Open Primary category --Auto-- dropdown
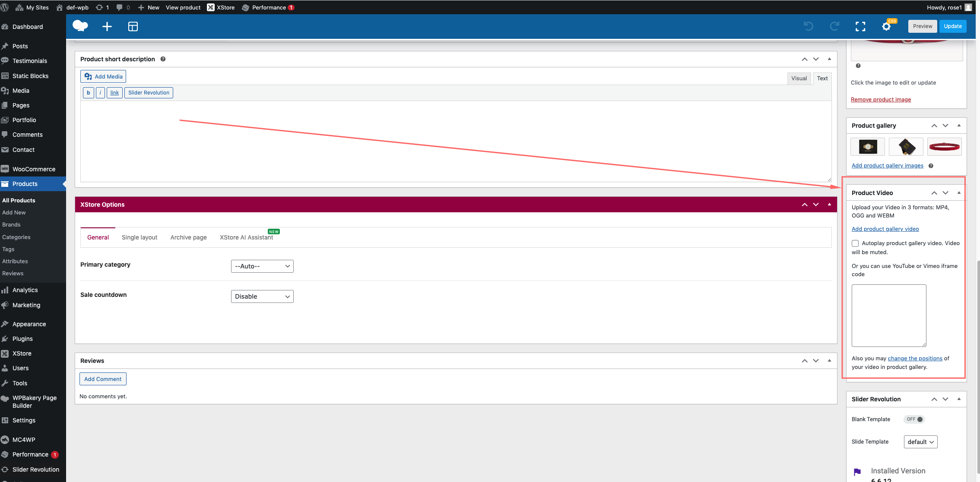The image size is (980, 482). tap(262, 266)
